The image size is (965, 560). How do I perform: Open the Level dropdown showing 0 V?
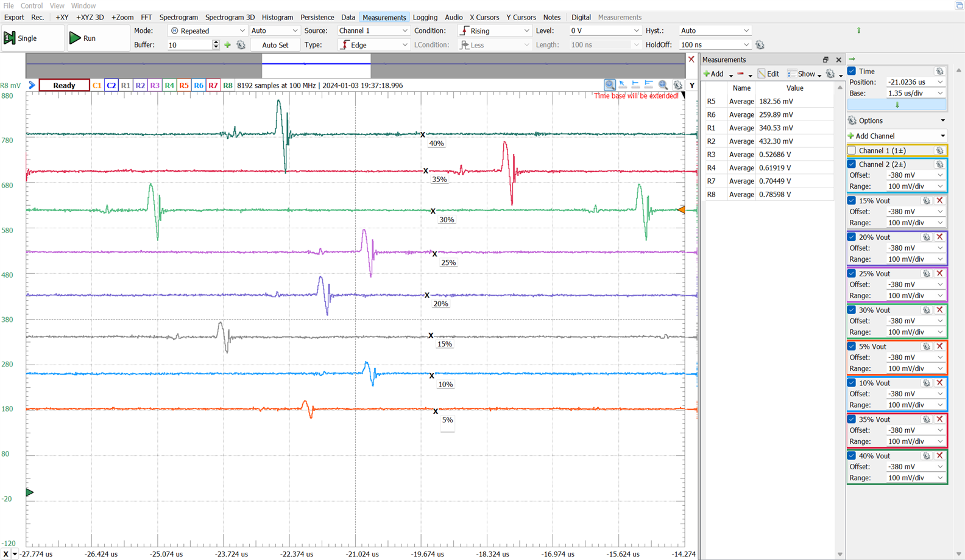click(x=604, y=30)
